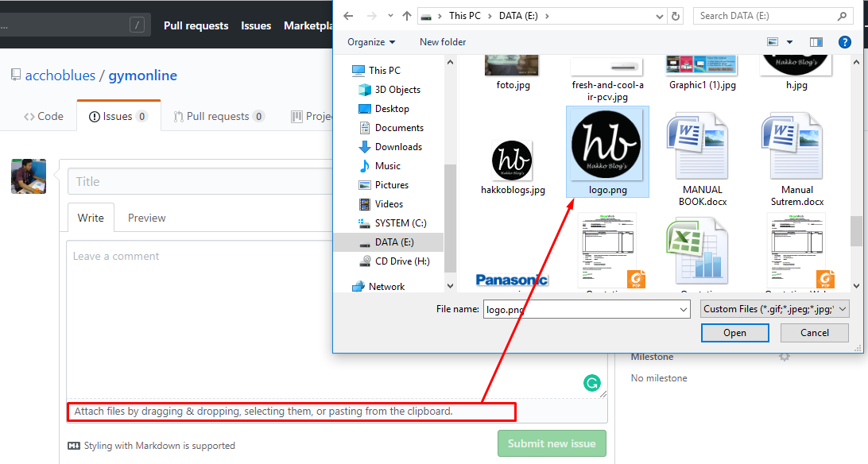Open the gymonline repository link
The image size is (868, 464).
[x=142, y=75]
